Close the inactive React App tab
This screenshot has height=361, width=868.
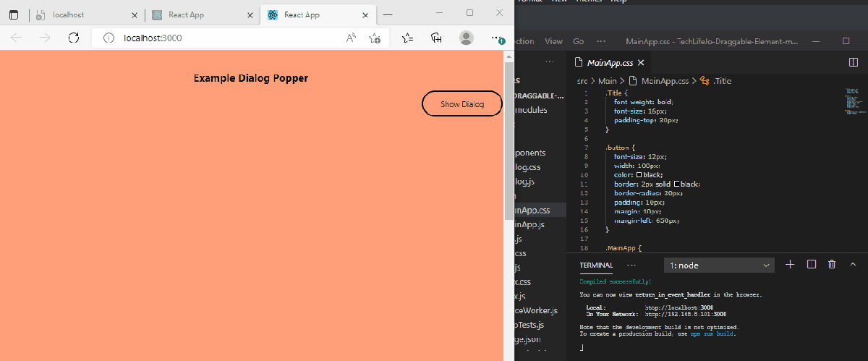coord(250,14)
